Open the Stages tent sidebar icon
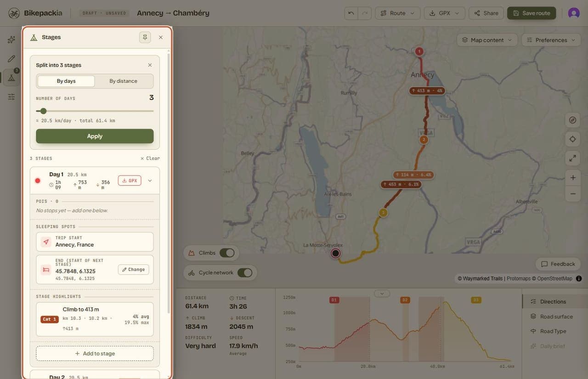 point(11,78)
